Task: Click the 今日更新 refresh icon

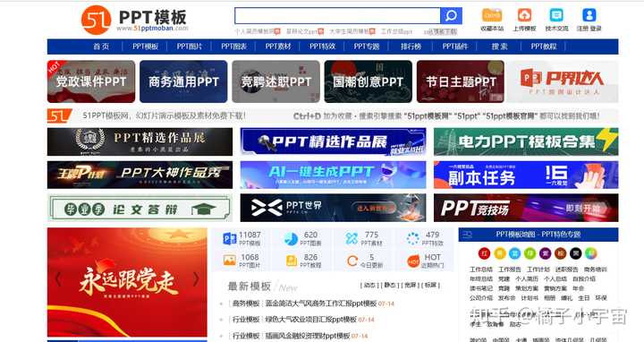Action: 352,261
